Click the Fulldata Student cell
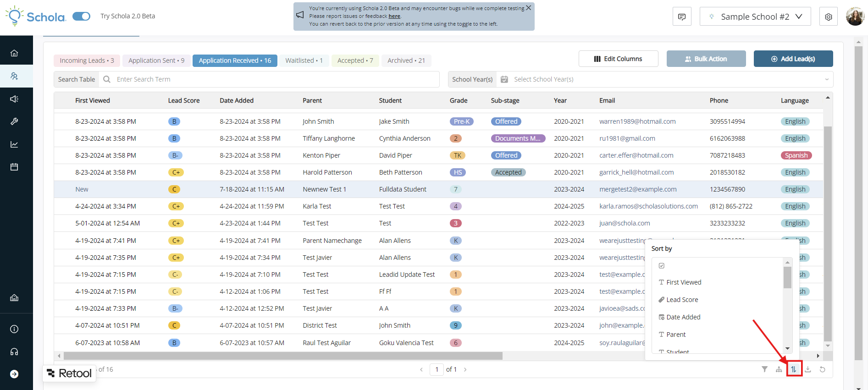868x390 pixels. pos(403,189)
